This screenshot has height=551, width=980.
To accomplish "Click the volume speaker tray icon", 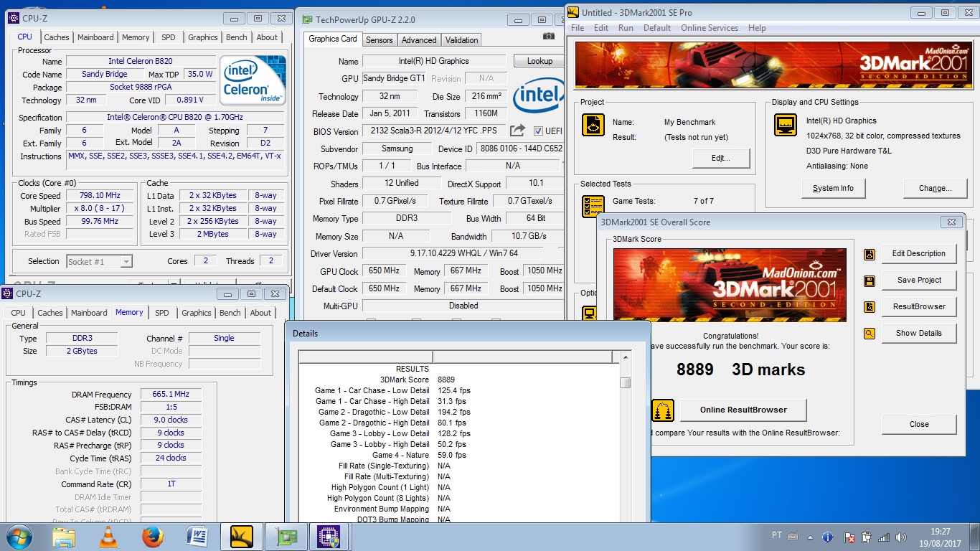I will tap(901, 537).
